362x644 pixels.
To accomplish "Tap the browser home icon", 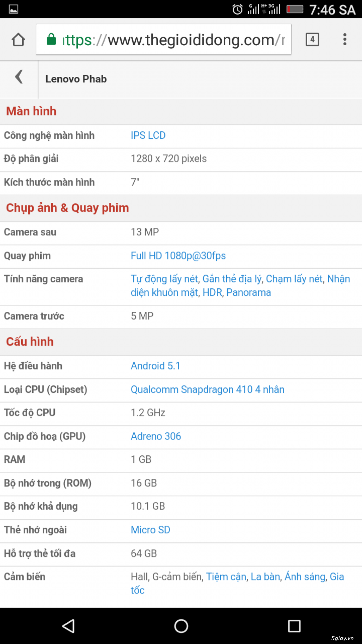I will click(x=18, y=40).
